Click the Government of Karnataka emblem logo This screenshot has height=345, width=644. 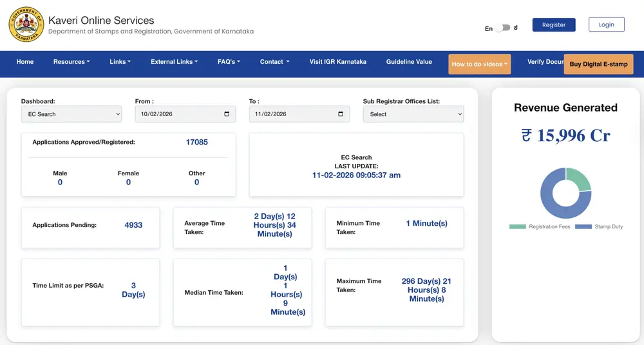click(x=26, y=25)
